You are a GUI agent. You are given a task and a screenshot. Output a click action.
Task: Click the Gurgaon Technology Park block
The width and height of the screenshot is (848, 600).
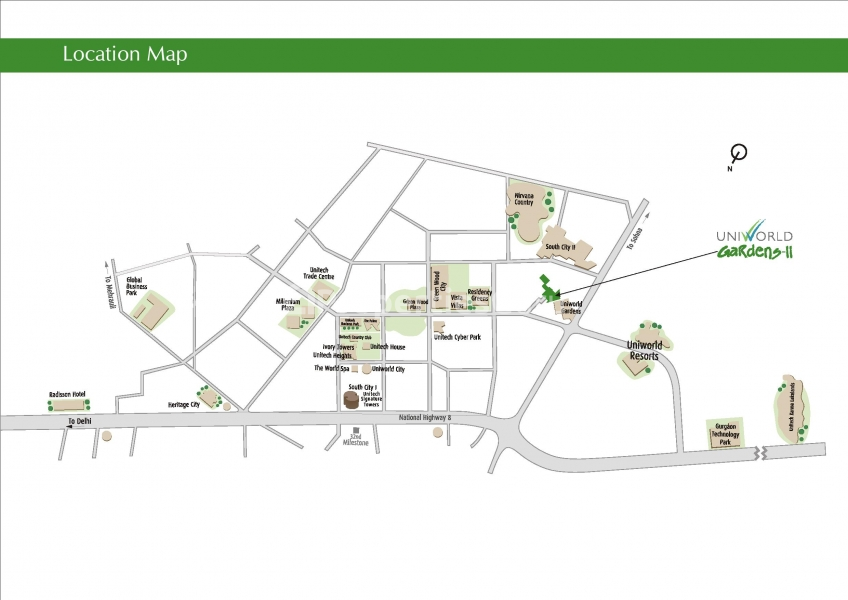point(725,434)
